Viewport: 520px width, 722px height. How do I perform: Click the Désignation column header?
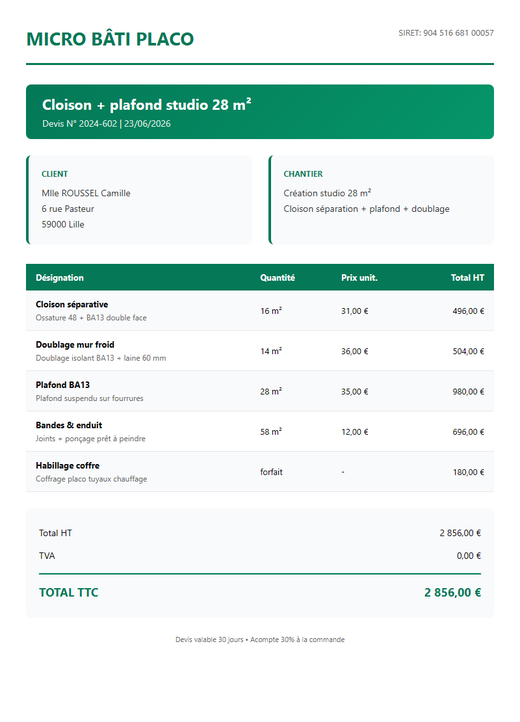coord(60,278)
